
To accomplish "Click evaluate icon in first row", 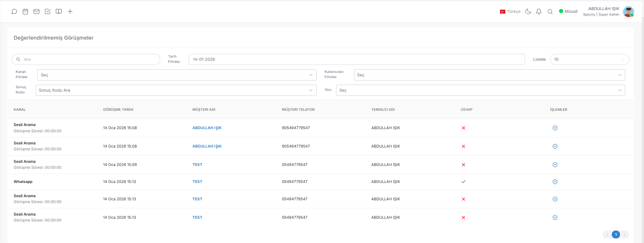I will [x=555, y=128].
